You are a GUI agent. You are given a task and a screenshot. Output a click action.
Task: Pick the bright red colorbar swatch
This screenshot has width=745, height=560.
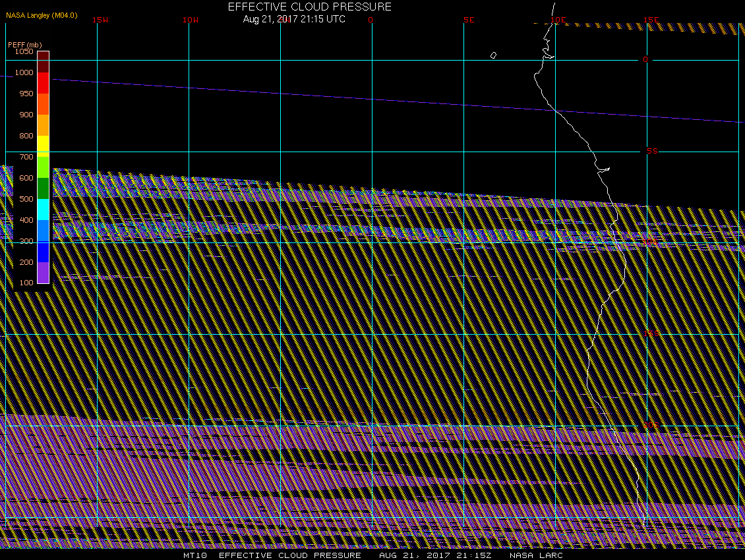tap(44, 82)
